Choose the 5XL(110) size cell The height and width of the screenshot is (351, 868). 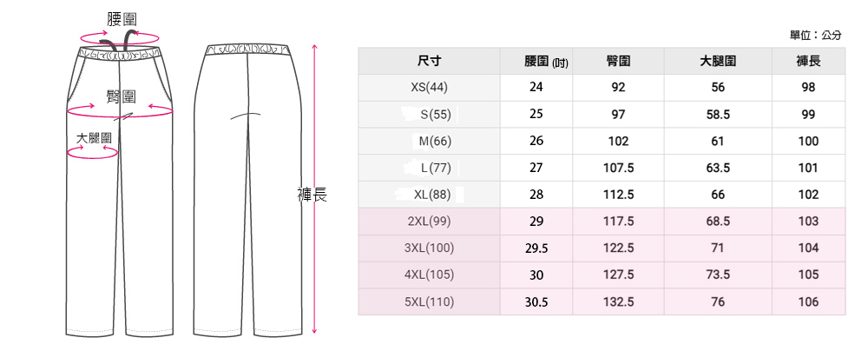[x=429, y=302]
